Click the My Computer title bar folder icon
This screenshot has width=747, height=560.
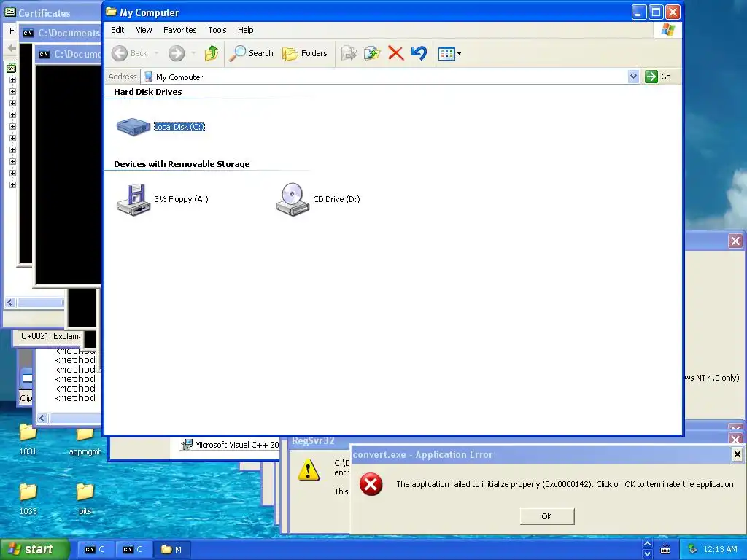[x=112, y=12]
